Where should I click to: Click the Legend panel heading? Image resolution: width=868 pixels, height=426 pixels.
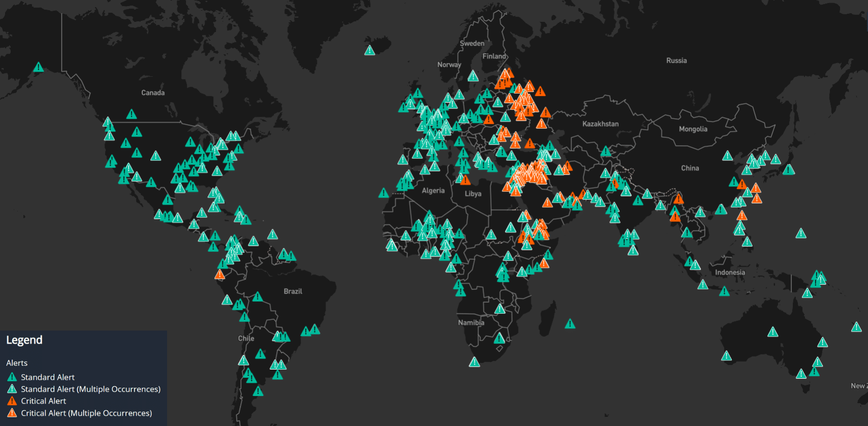24,340
